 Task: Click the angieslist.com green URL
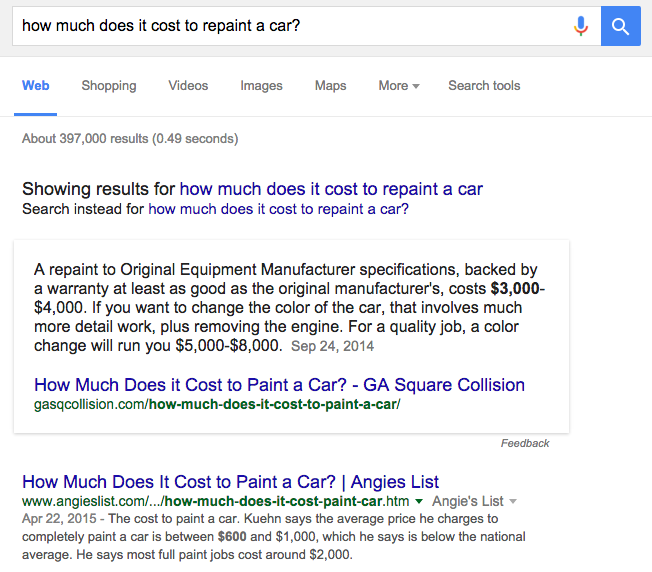tap(215, 501)
